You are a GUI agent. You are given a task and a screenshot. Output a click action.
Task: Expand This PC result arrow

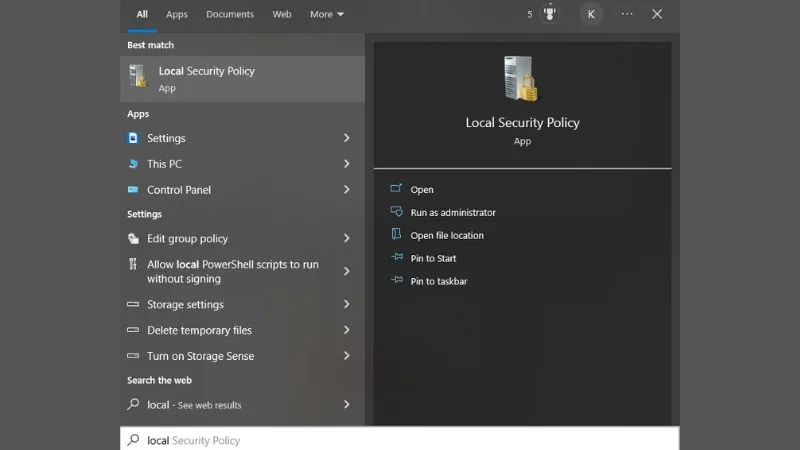coord(346,164)
